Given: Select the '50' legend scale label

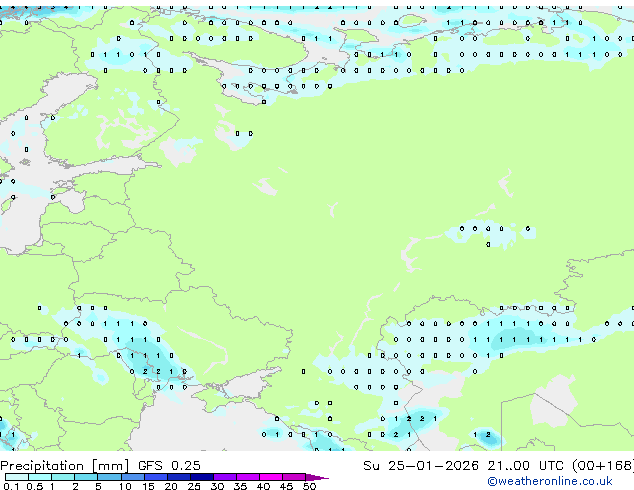Looking at the screenshot, I should coord(310,486).
